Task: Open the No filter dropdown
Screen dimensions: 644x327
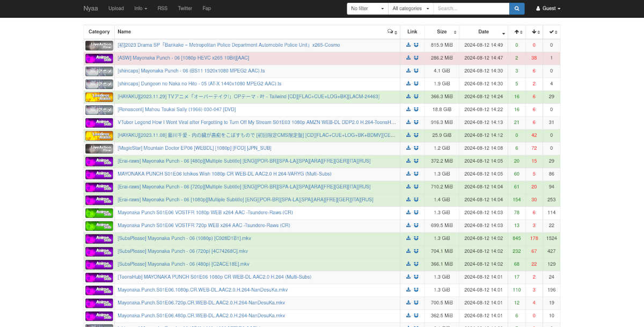Action: (368, 9)
